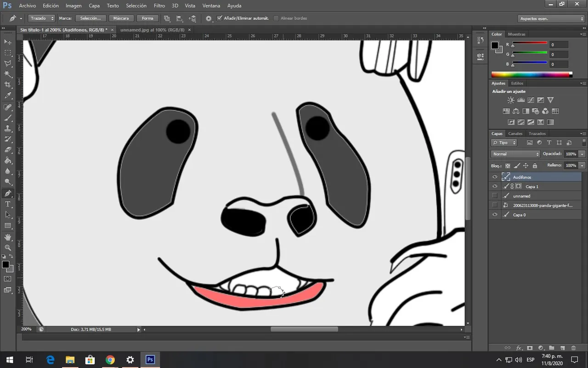Create a new layer
This screenshot has height=368, width=588.
[562, 348]
